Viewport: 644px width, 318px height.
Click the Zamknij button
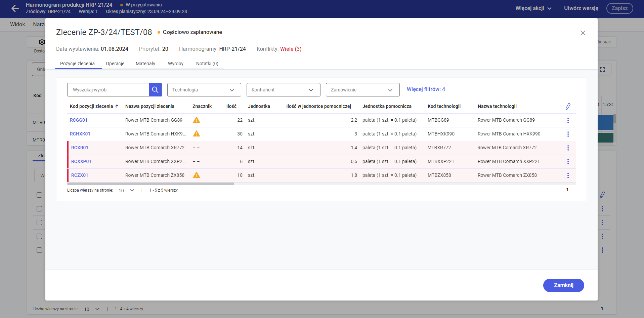coord(563,285)
